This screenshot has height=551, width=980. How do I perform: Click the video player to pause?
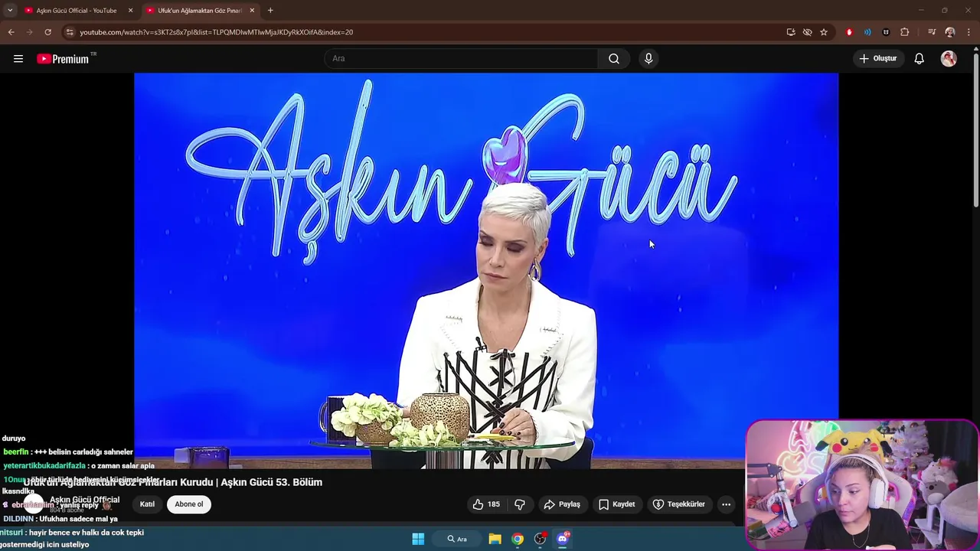[486, 271]
